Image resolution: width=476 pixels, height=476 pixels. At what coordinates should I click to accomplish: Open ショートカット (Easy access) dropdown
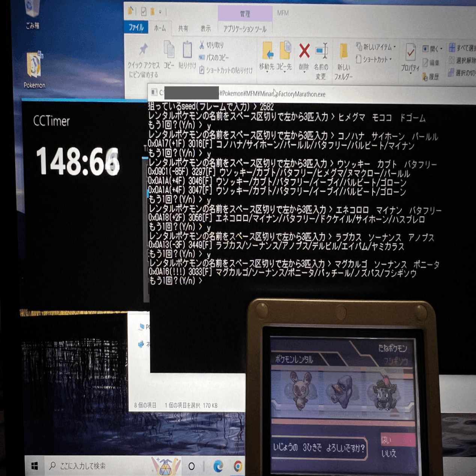374,59
